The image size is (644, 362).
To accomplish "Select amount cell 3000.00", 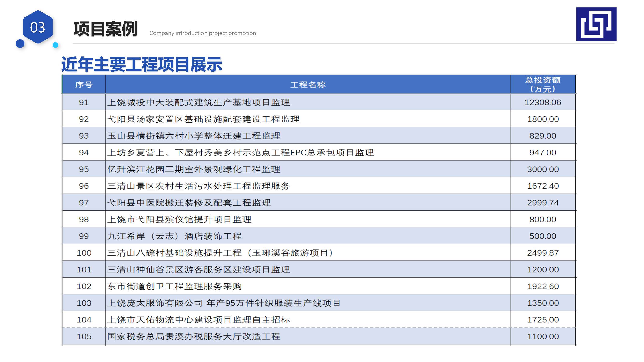I will tap(543, 169).
